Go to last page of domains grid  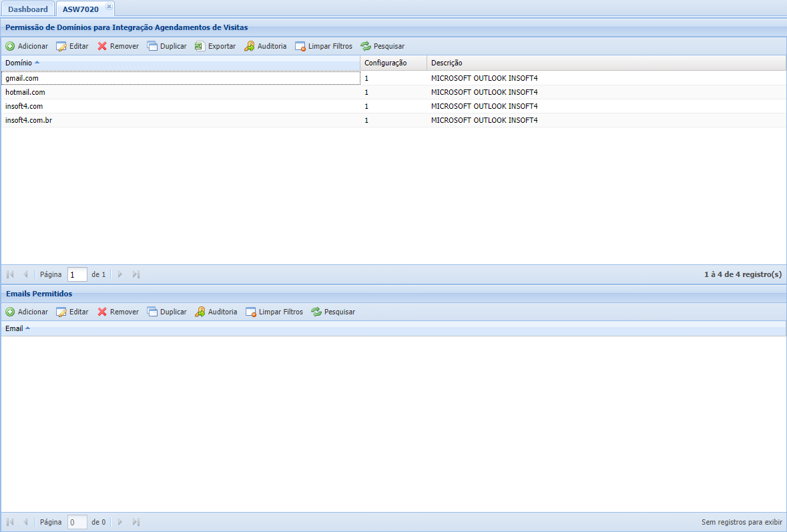point(136,274)
